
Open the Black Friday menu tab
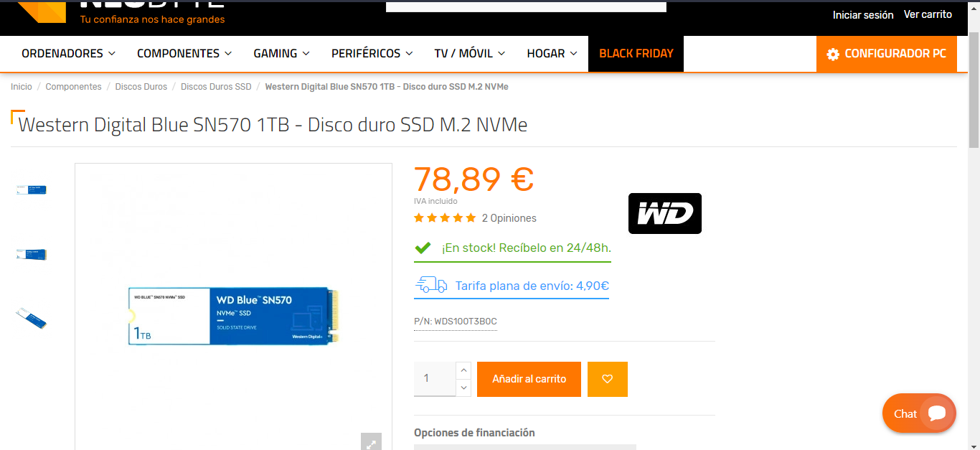pyautogui.click(x=636, y=53)
